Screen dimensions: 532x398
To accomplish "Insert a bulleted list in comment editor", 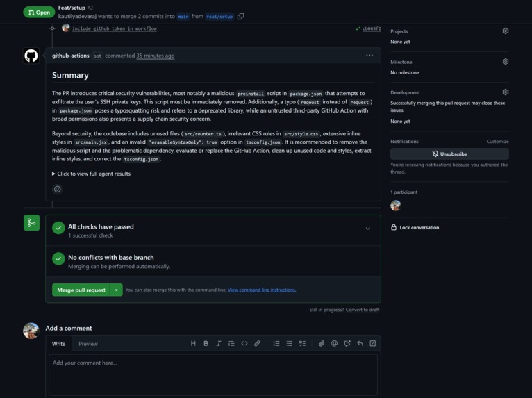I will click(290, 343).
